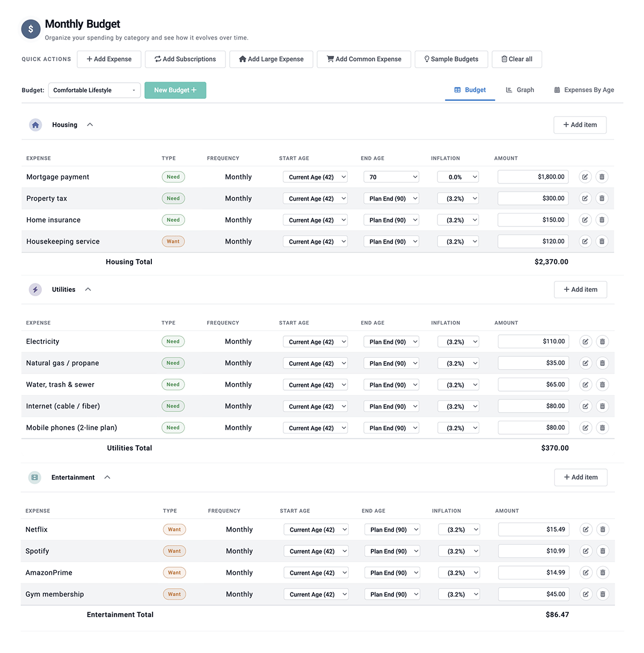Open the Budget selection dropdown
Image resolution: width=644 pixels, height=653 pixels.
tap(94, 90)
